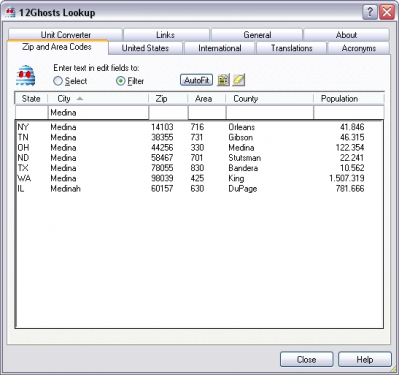The width and height of the screenshot is (400, 375).
Task: Click the 12Ghosts title bar app icon
Action: (10, 13)
